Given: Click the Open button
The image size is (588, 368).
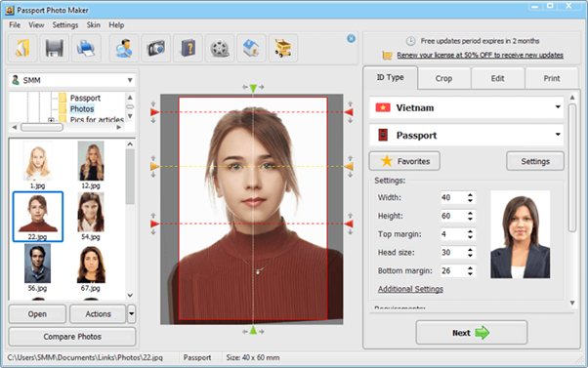Looking at the screenshot, I should 37,314.
